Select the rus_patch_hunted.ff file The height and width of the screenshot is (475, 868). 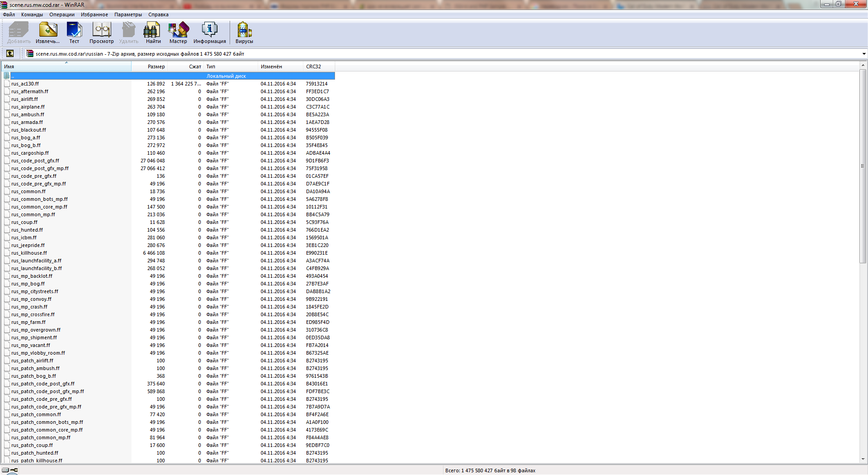pos(35,453)
